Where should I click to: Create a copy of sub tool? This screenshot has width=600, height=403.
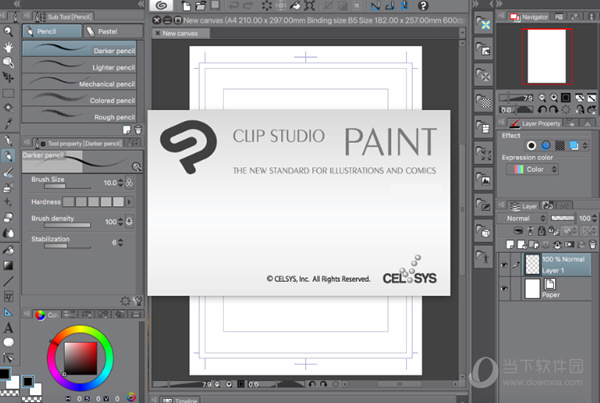coord(126,130)
